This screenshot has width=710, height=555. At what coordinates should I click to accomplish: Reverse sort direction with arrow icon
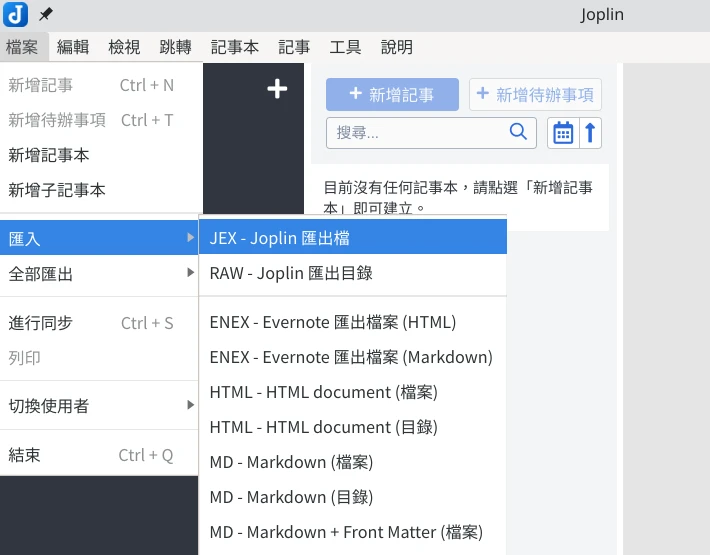pos(590,132)
